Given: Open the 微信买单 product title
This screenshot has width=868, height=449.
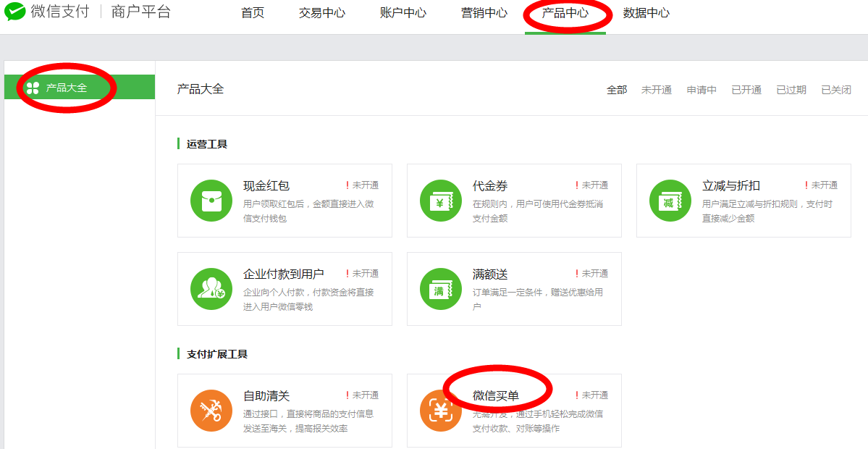Looking at the screenshot, I should pos(495,396).
